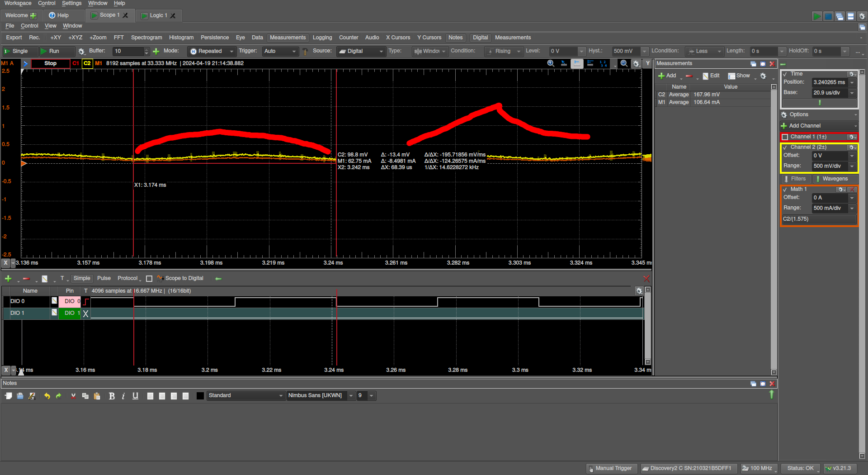Toggle Notes view button
Screen dimensions: 868x475
pyautogui.click(x=455, y=38)
